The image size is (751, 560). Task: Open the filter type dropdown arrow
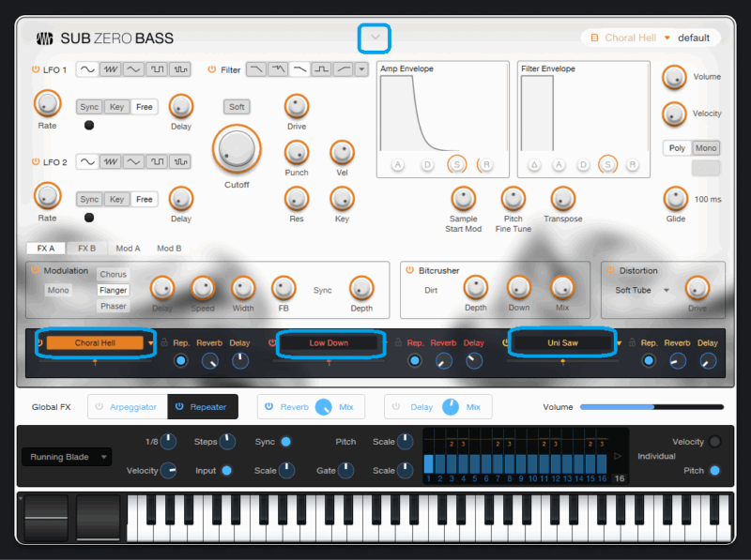point(361,69)
